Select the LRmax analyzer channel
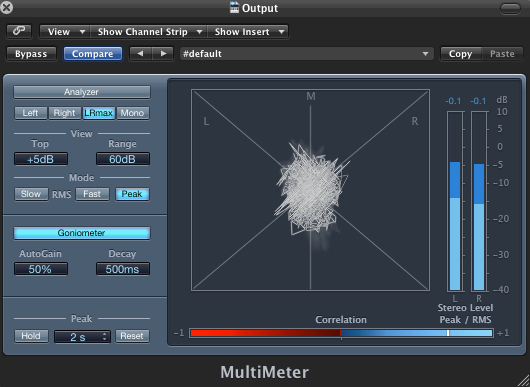This screenshot has width=530, height=387. pos(99,113)
